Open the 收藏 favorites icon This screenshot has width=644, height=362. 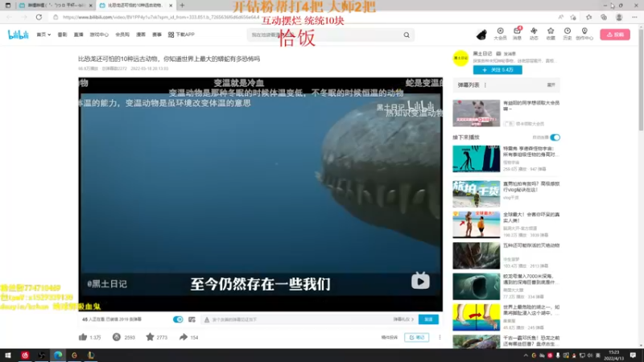(x=551, y=34)
